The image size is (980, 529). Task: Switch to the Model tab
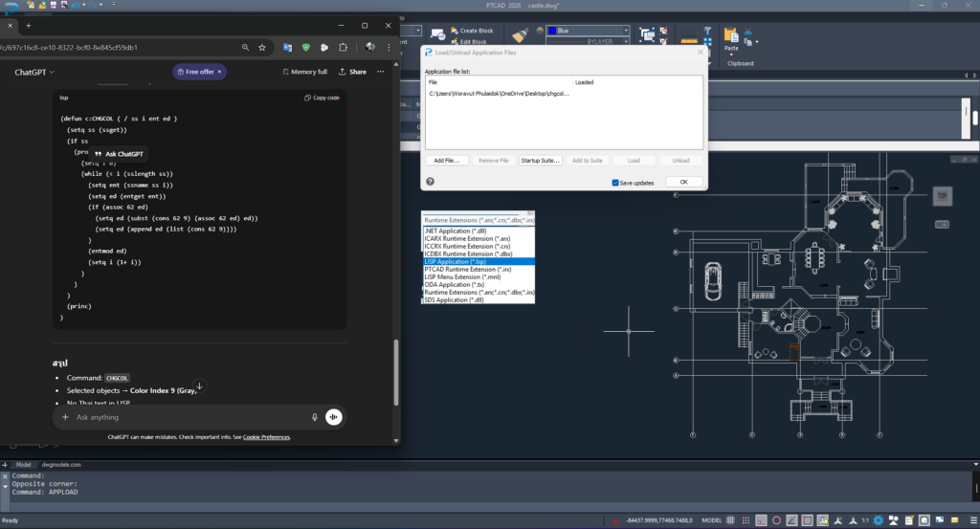[24, 465]
